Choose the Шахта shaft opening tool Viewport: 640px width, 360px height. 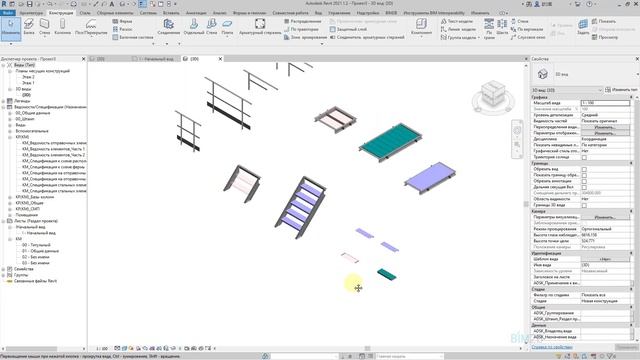(502, 27)
